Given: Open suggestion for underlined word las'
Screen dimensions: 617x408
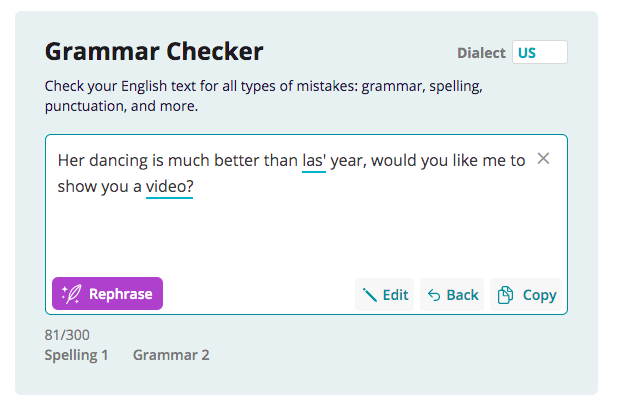Looking at the screenshot, I should 314,161.
